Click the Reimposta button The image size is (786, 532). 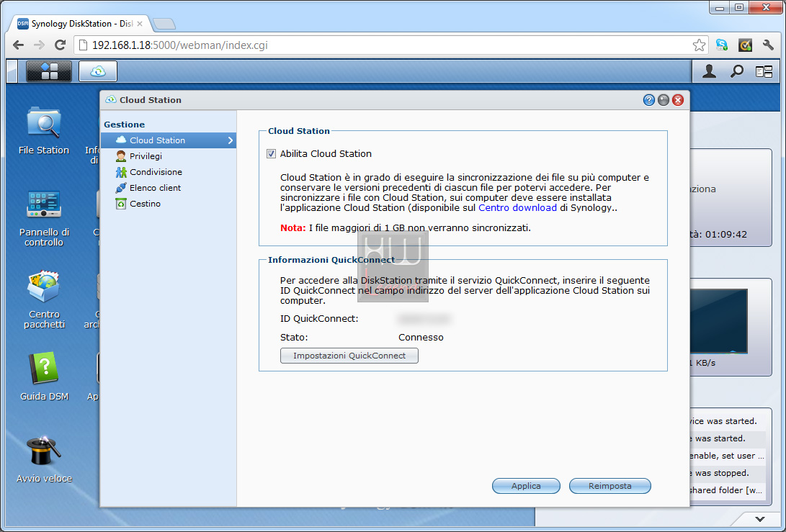pyautogui.click(x=610, y=486)
